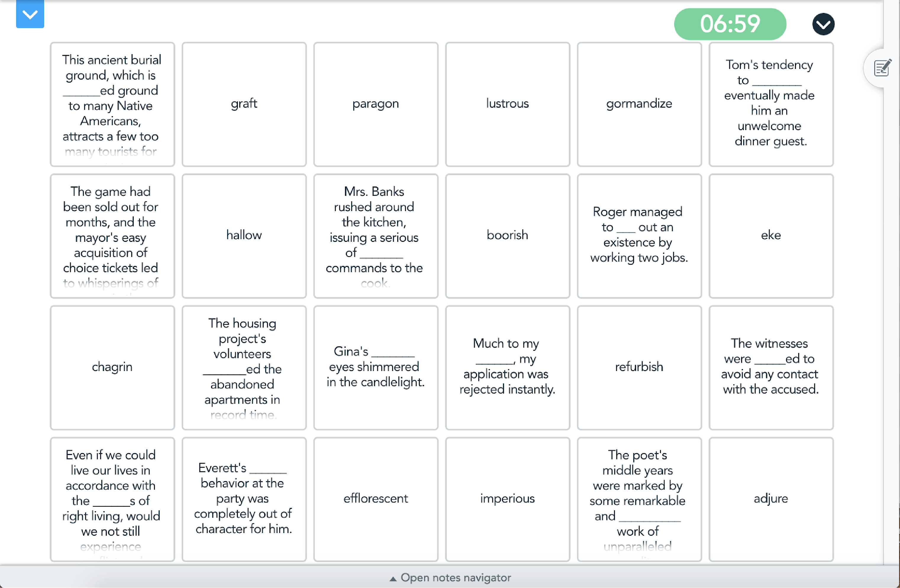Select the 'gormandize' vocabulary card
900x588 pixels.
tap(638, 104)
